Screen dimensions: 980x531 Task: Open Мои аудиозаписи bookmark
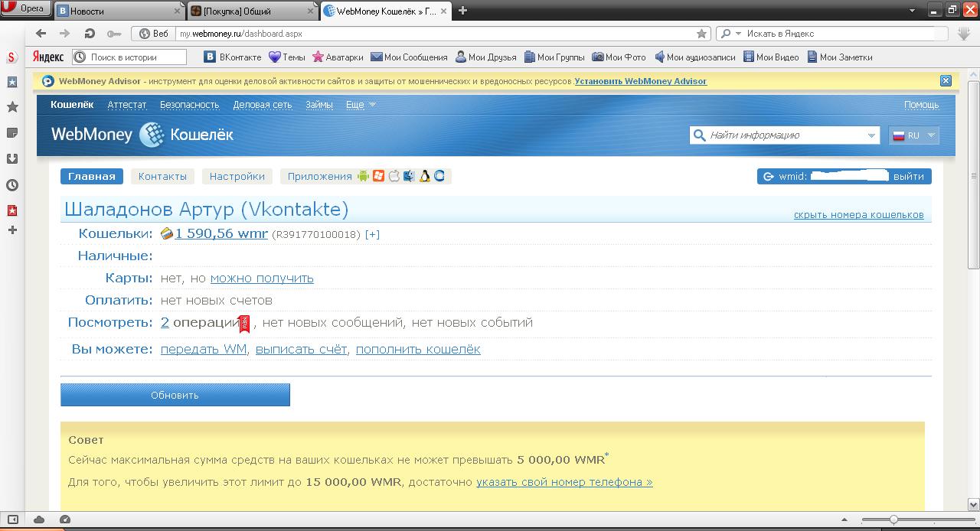click(694, 57)
